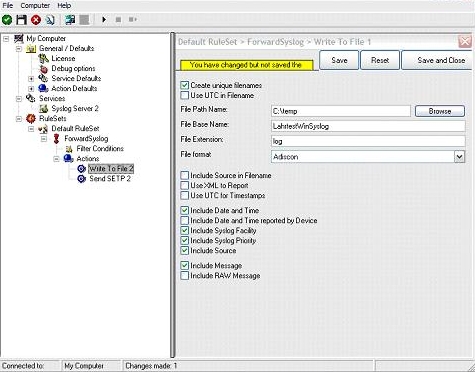Open Filter Conditions under ForwardSyslog
Viewport: 475px width, 372px height.
[100, 149]
